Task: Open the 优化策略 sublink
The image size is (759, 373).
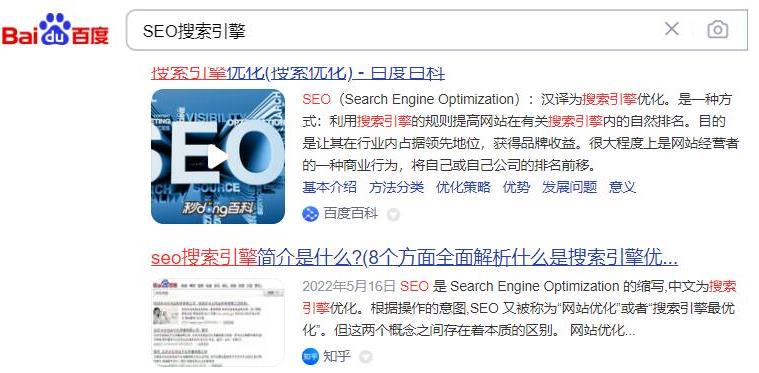Action: 463,187
